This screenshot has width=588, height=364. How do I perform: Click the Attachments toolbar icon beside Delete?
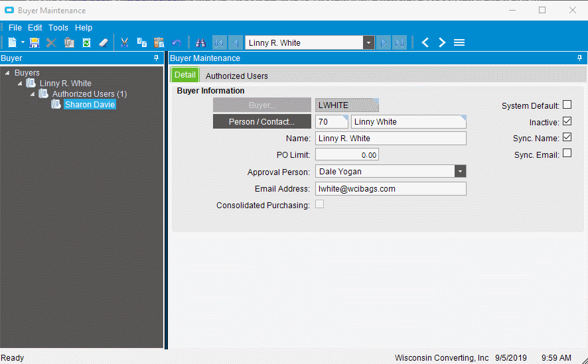[x=69, y=42]
